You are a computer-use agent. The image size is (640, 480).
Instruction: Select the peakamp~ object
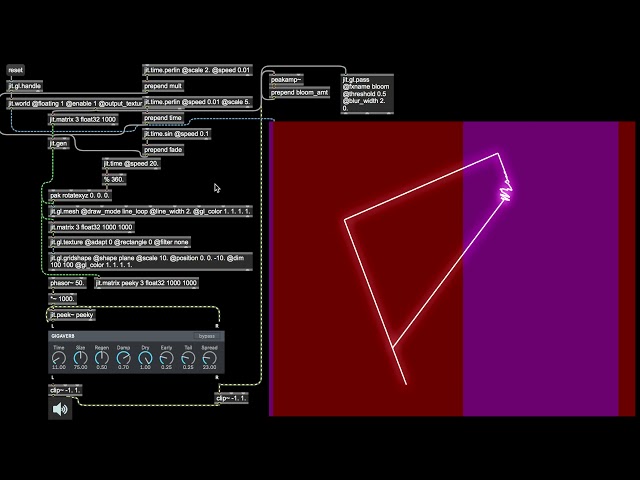(x=287, y=80)
